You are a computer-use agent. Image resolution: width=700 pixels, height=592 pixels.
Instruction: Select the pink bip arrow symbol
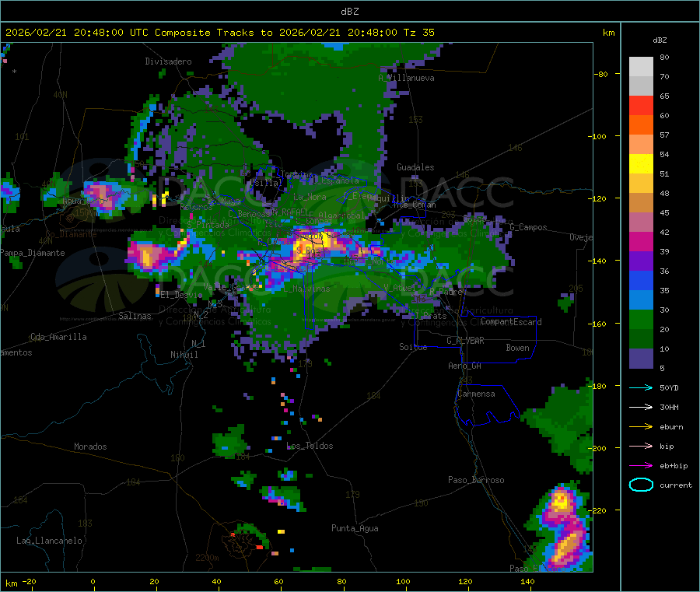click(x=641, y=446)
